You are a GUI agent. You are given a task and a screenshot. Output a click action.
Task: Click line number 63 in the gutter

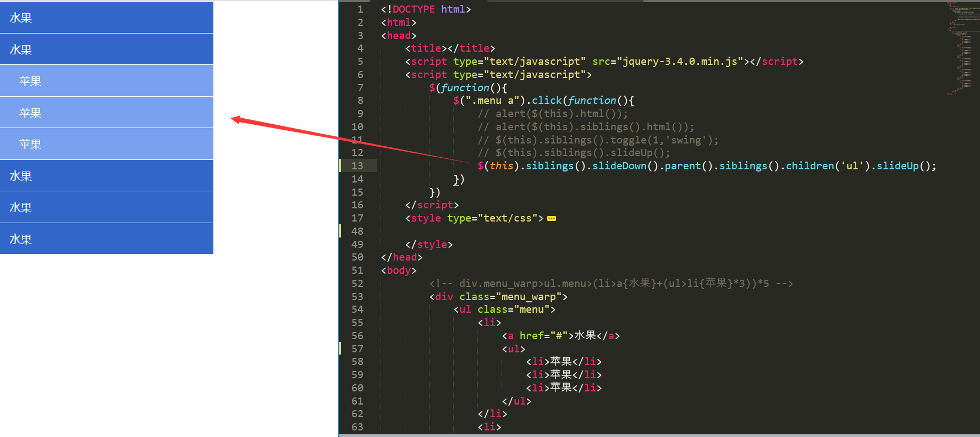coord(357,427)
